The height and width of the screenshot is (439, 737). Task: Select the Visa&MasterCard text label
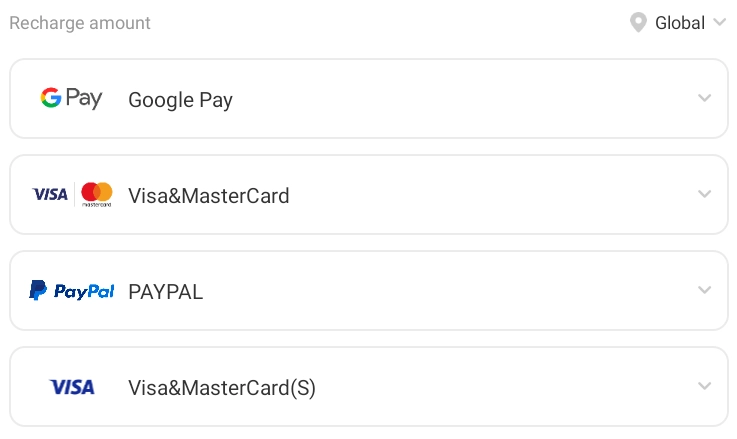point(209,196)
